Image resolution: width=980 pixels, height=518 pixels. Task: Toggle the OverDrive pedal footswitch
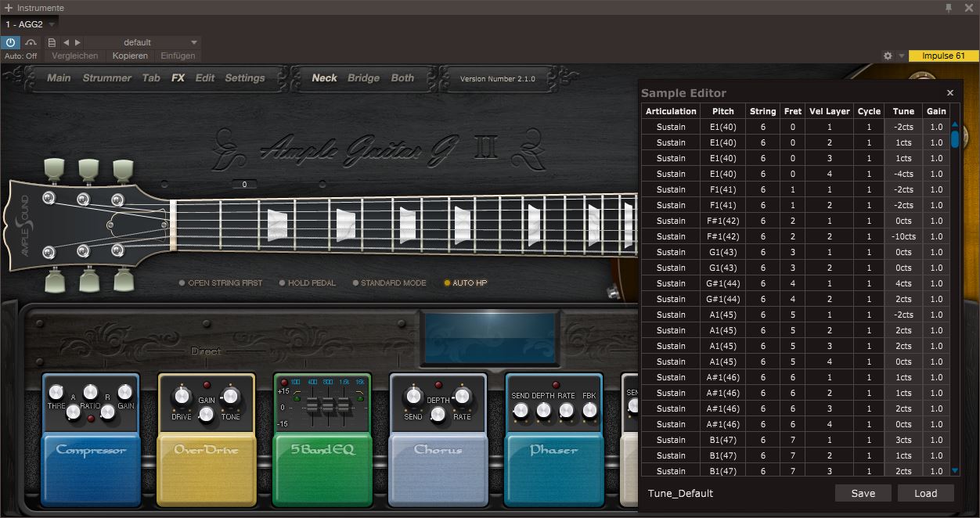pyautogui.click(x=207, y=469)
